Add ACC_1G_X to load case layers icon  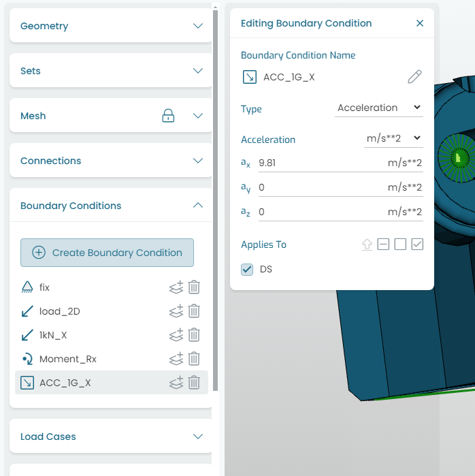click(x=176, y=383)
